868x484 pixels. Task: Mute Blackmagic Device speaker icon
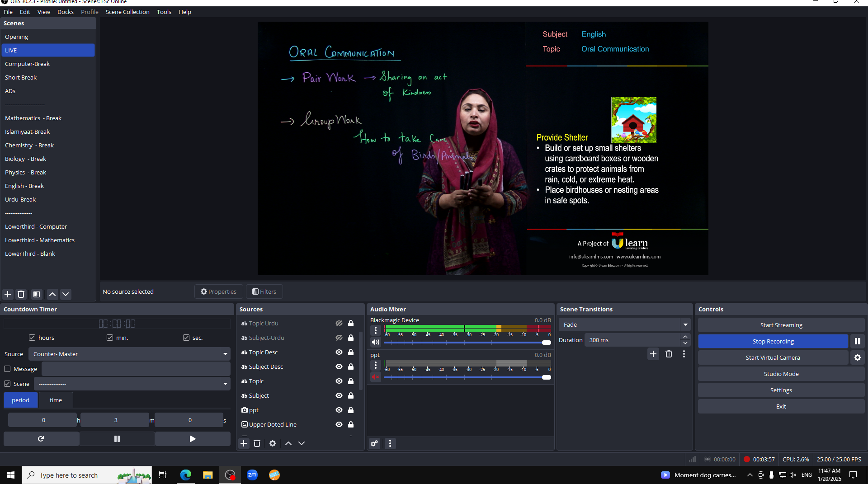tap(376, 342)
